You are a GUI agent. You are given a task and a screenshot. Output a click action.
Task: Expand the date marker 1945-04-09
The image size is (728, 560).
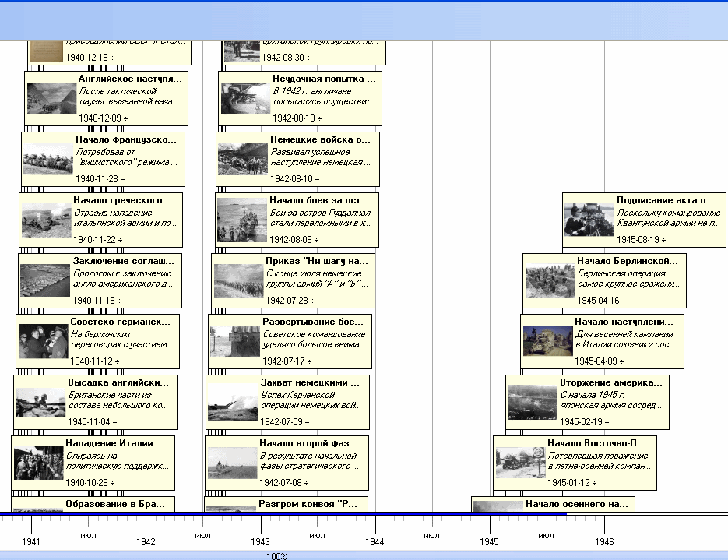(600, 361)
